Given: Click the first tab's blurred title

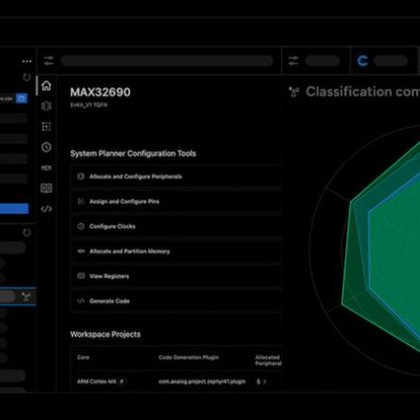Looking at the screenshot, I should coord(167,61).
